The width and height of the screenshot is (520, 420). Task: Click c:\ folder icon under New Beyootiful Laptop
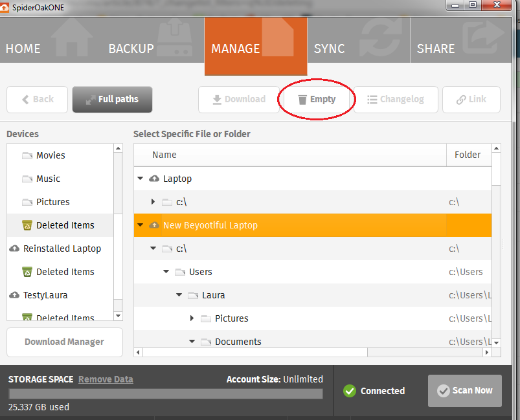click(x=167, y=249)
